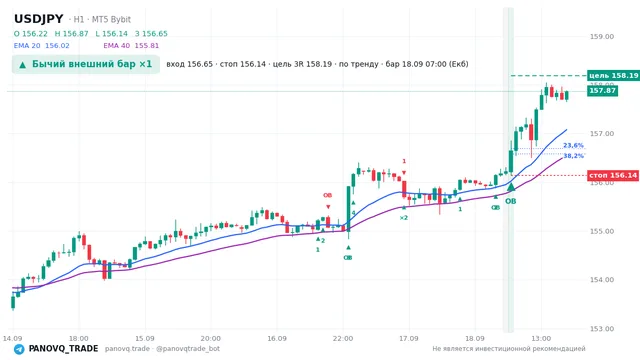Click the red 'стоп 156.14' price label
Image resolution: width=640 pixels, height=360 pixels.
point(613,176)
